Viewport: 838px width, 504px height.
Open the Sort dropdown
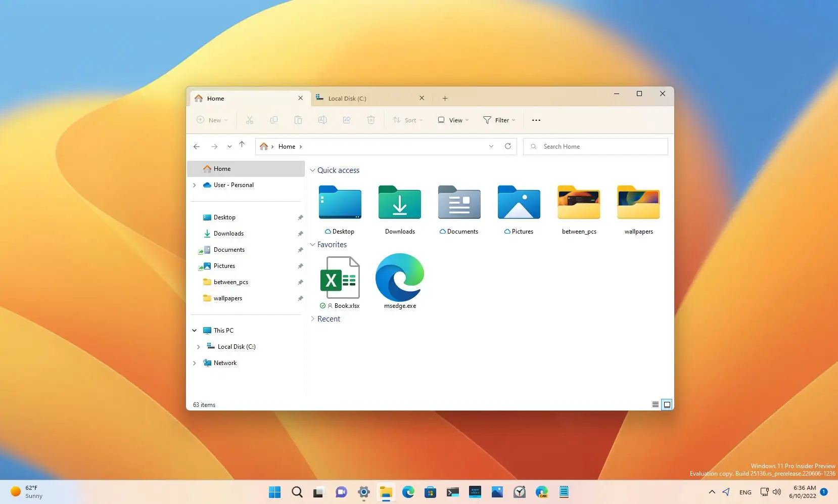click(407, 120)
